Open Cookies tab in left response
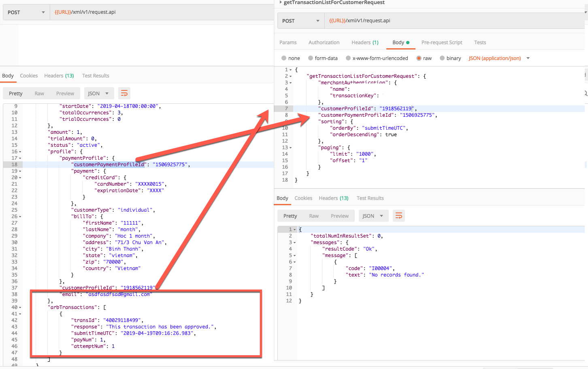Viewport: 588px width, 369px height. (29, 76)
